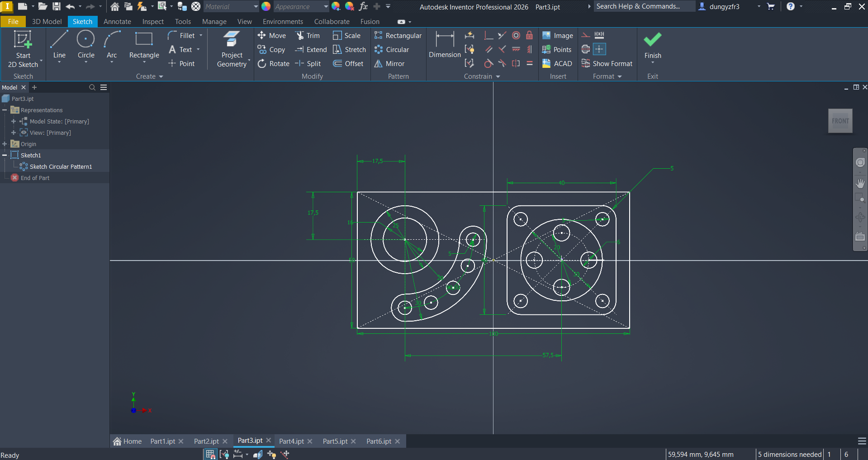
Task: Toggle grid snap in status bar
Action: (x=210, y=454)
